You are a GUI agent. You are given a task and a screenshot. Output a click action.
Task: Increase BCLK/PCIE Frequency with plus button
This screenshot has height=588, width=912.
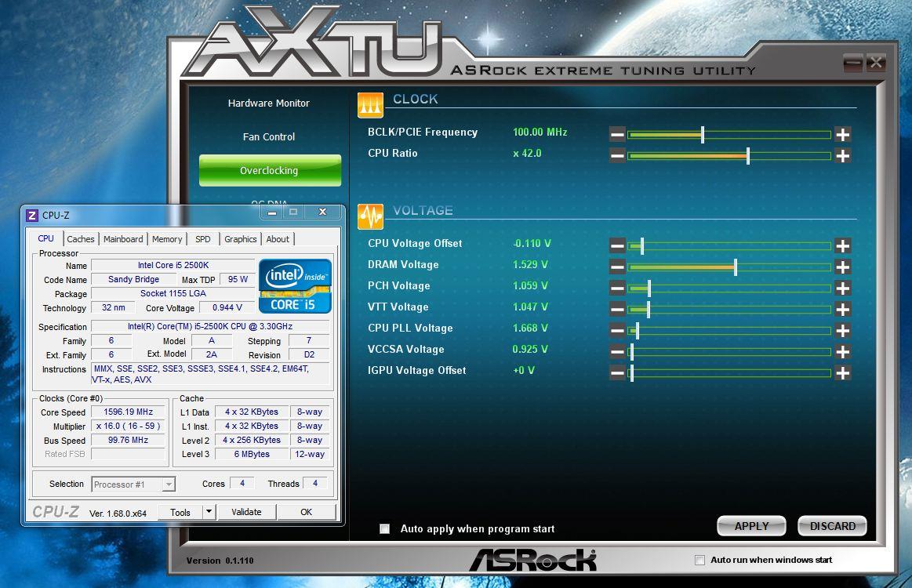pyautogui.click(x=843, y=135)
